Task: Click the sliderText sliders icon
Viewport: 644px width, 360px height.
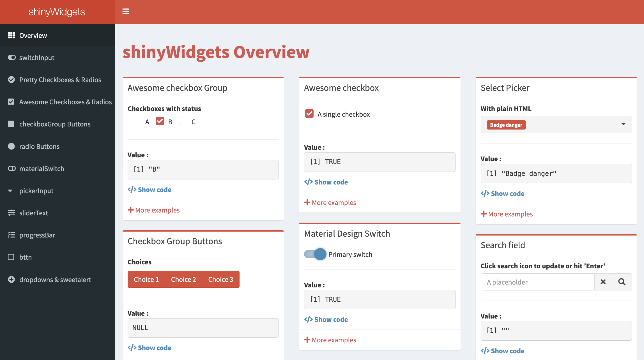Action: pyautogui.click(x=11, y=213)
